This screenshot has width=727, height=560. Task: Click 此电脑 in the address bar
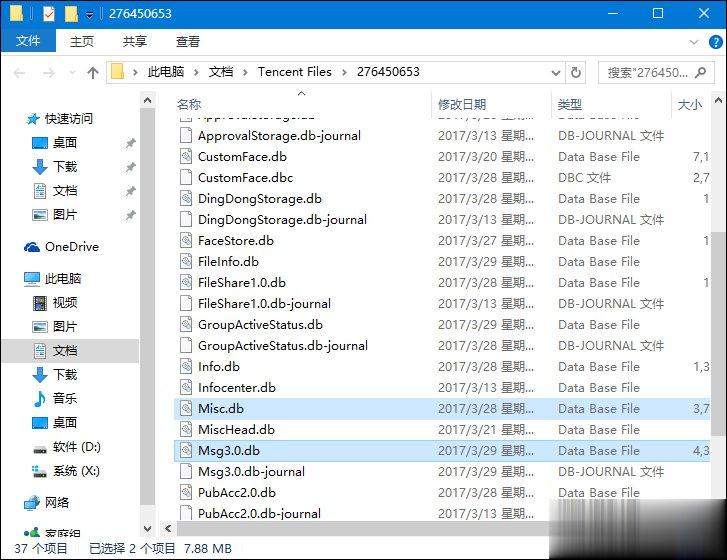coord(166,72)
